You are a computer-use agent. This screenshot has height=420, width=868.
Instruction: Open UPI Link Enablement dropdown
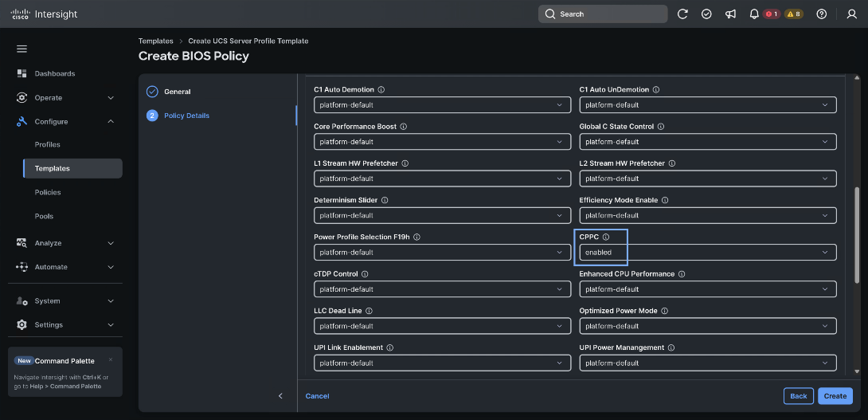point(442,363)
